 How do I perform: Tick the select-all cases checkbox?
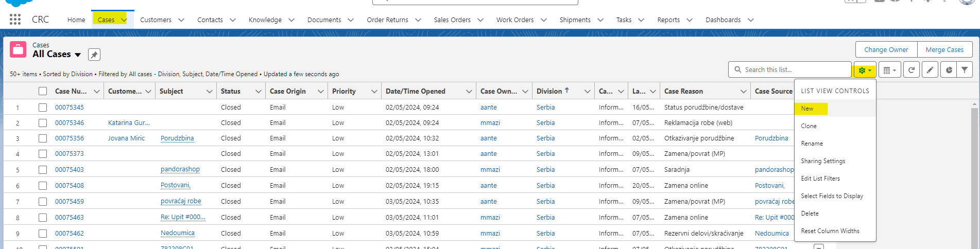(43, 91)
